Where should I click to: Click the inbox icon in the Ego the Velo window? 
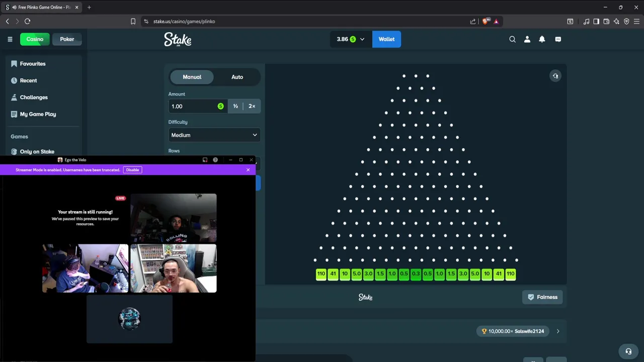tap(205, 160)
